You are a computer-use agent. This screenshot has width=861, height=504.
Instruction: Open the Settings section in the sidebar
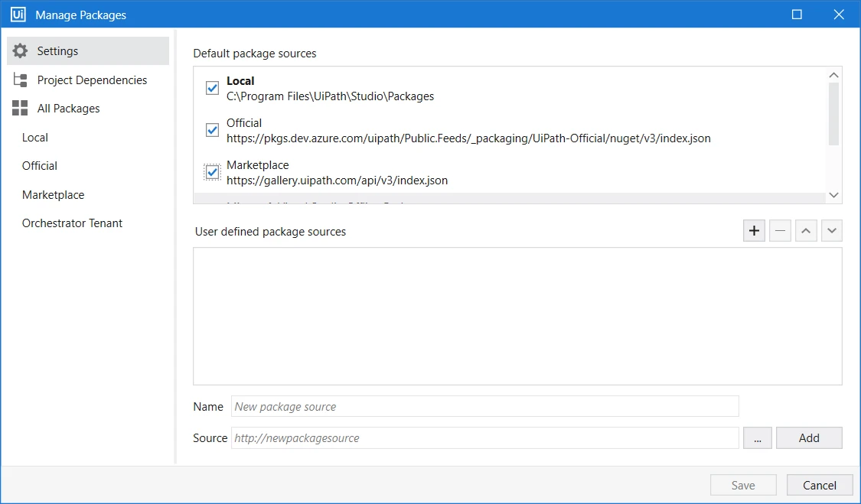[88, 51]
